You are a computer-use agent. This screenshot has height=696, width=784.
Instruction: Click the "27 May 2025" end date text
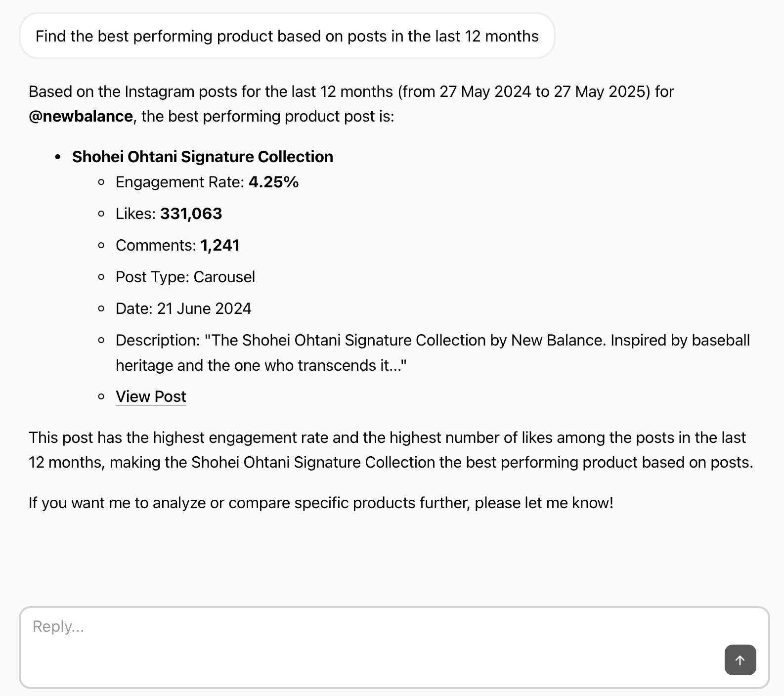(x=599, y=91)
